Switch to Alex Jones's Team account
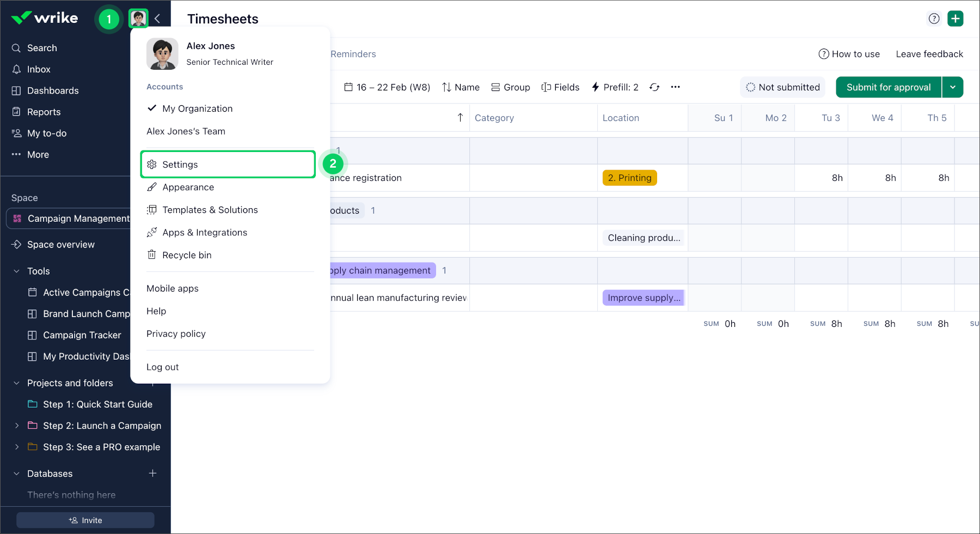The width and height of the screenshot is (980, 534). [186, 131]
